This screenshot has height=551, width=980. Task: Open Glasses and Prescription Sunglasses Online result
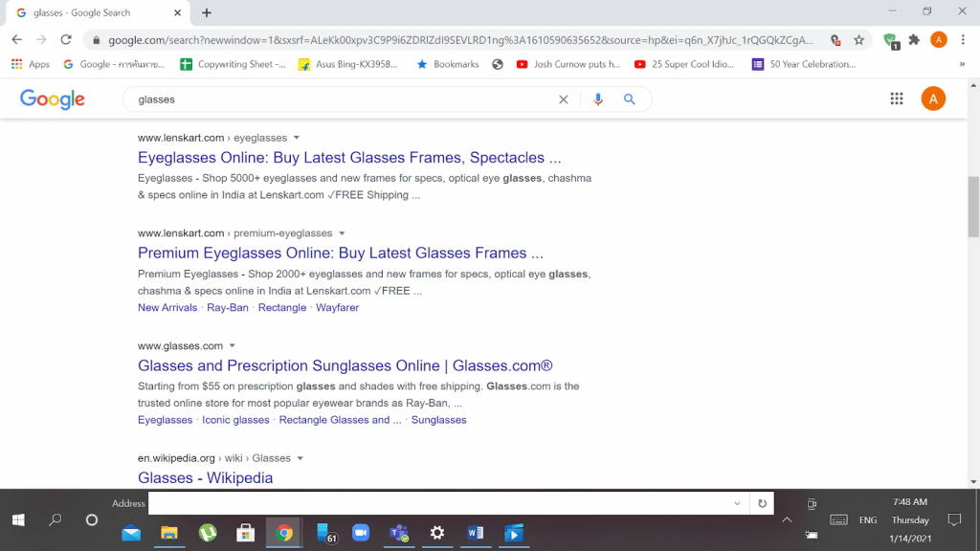click(x=345, y=365)
